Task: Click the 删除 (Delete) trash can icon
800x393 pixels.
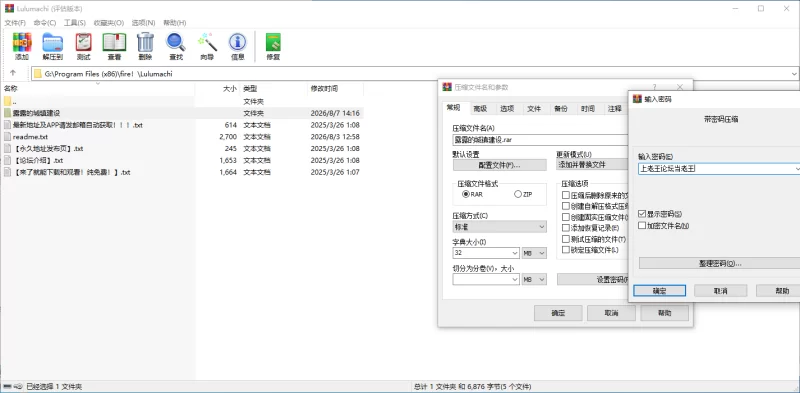Action: pyautogui.click(x=145, y=46)
